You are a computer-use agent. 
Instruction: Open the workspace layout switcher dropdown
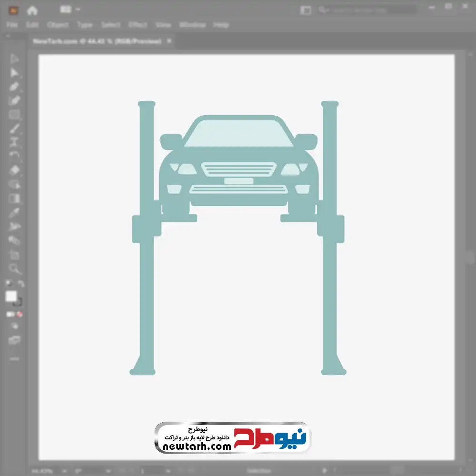coord(70,10)
